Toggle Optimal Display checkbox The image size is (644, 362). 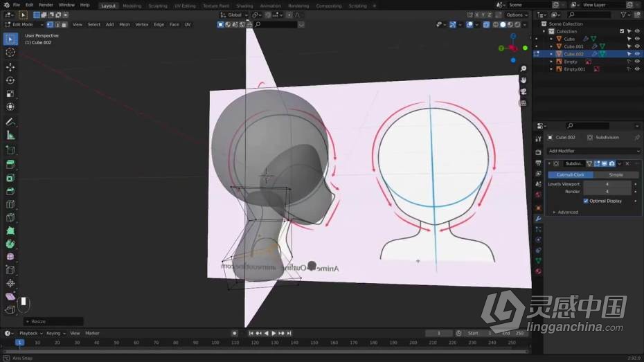coord(586,201)
